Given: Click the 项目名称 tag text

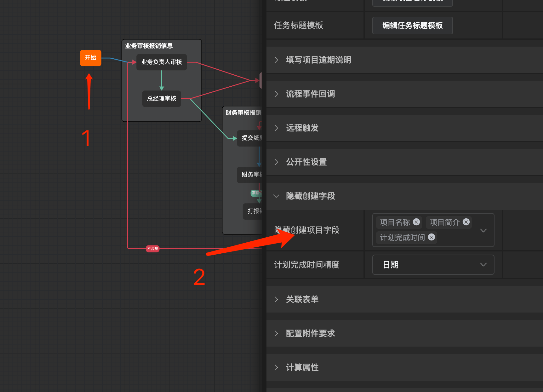Looking at the screenshot, I should point(395,222).
